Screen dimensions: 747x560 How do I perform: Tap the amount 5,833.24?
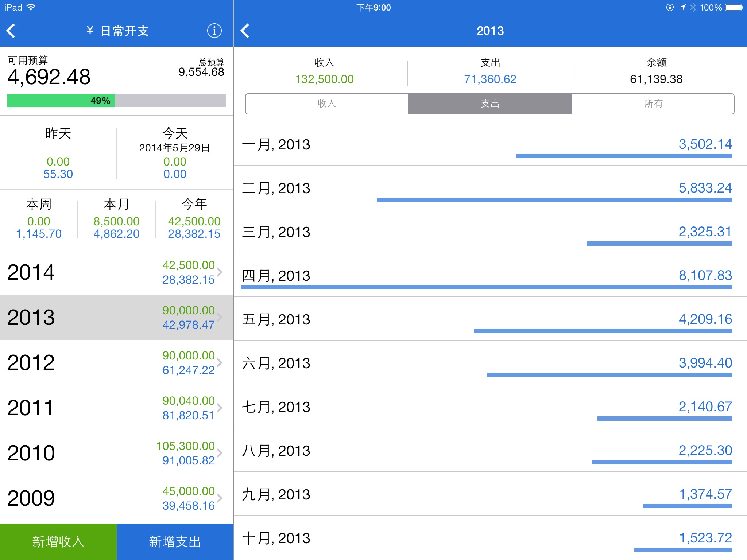coord(705,188)
